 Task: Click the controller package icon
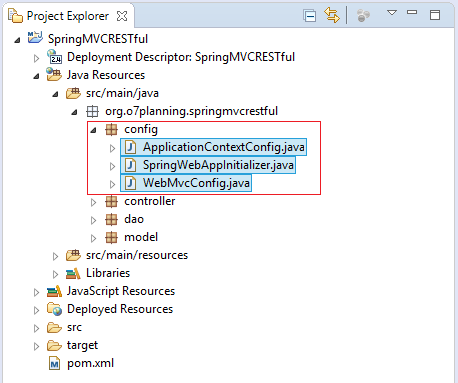coord(111,201)
